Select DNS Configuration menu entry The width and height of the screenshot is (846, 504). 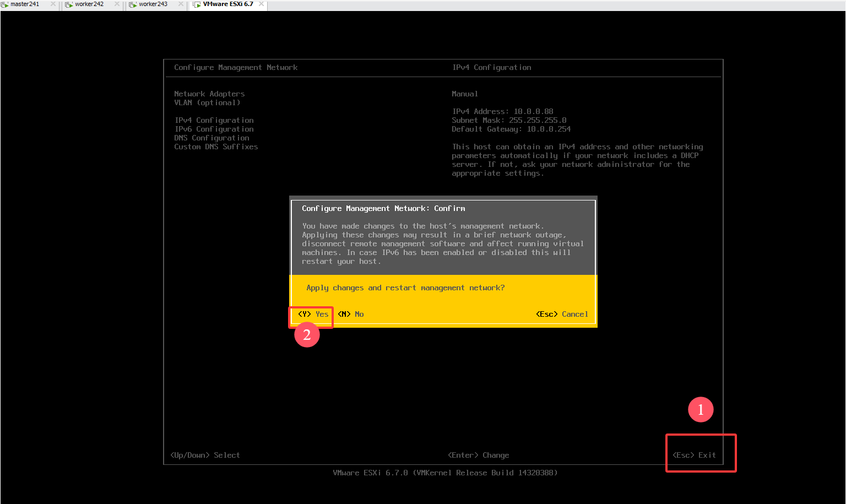pyautogui.click(x=211, y=138)
